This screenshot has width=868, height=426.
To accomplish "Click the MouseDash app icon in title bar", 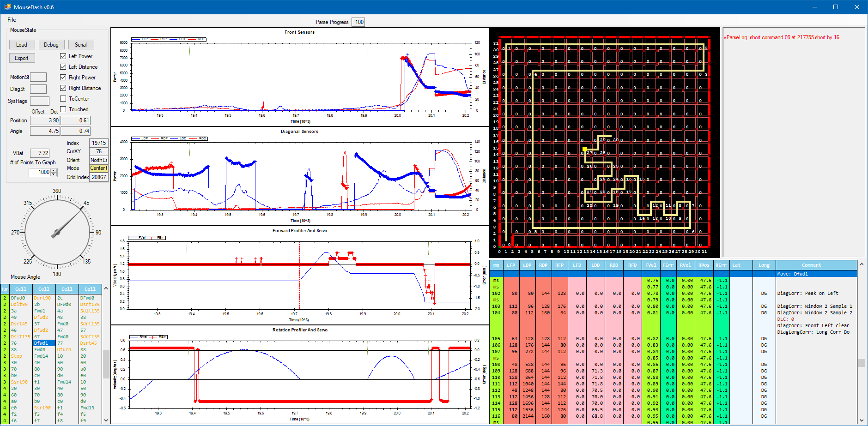I will 7,7.
